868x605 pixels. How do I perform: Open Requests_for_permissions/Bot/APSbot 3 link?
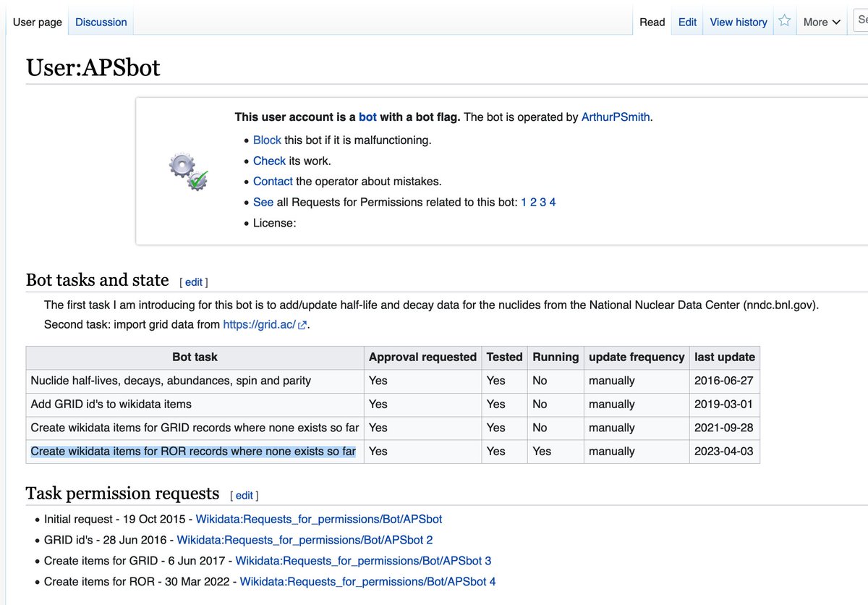[363, 561]
